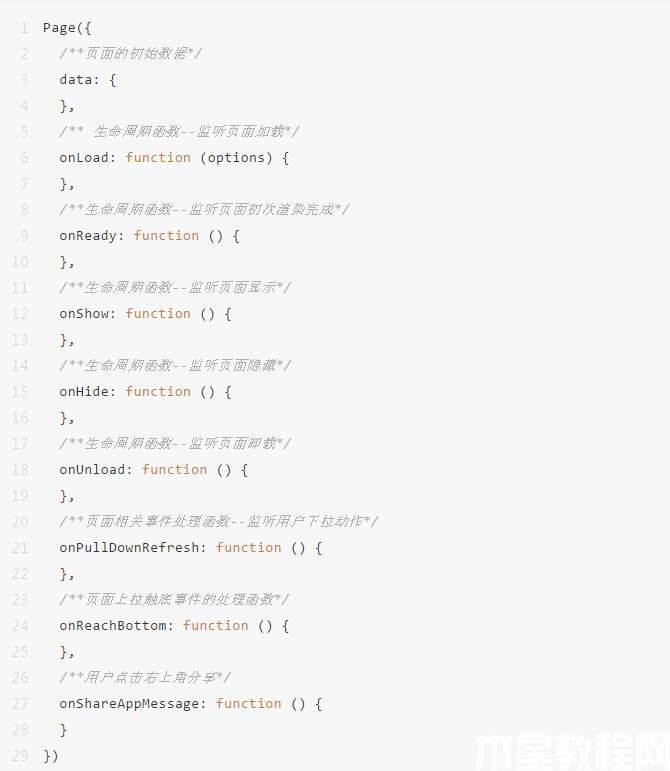Viewport: 670px width, 771px height.
Task: Click the watermark logo at bottom right
Action: 571,748
